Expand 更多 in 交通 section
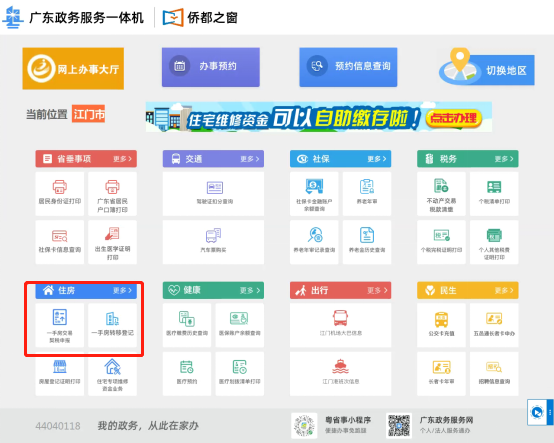Screen dimensions: 554x443 click(250, 159)
